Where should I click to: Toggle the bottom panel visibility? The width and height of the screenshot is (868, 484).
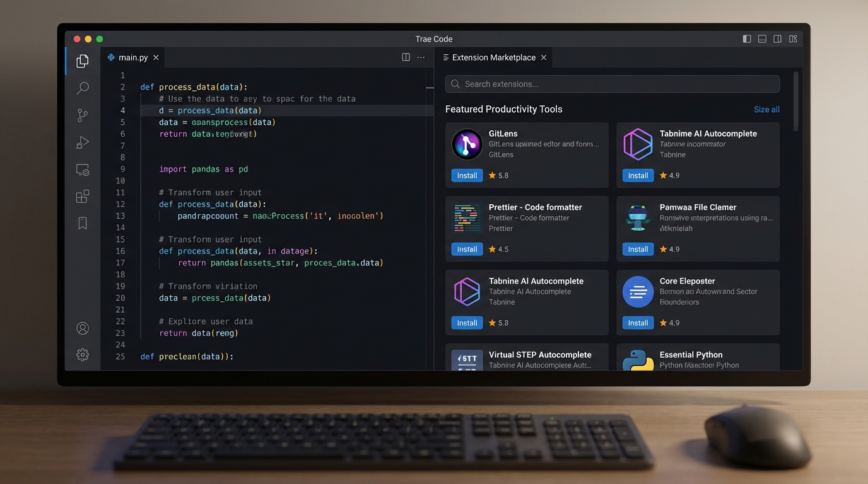[x=761, y=38]
